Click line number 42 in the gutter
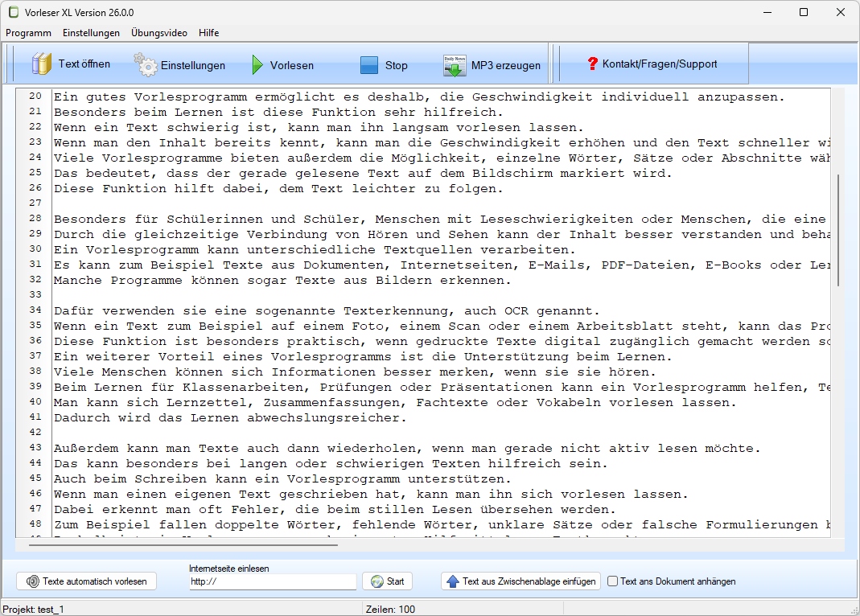 35,432
